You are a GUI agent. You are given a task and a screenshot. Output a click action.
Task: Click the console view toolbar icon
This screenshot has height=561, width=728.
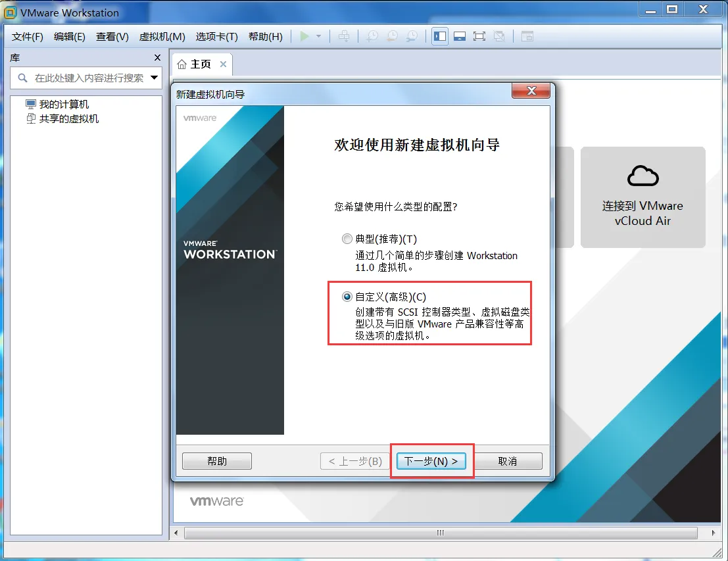click(527, 36)
